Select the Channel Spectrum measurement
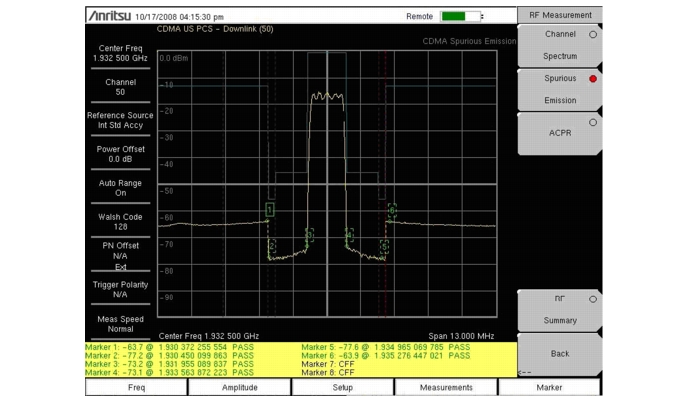This screenshot has width=689, height=402. point(560,44)
